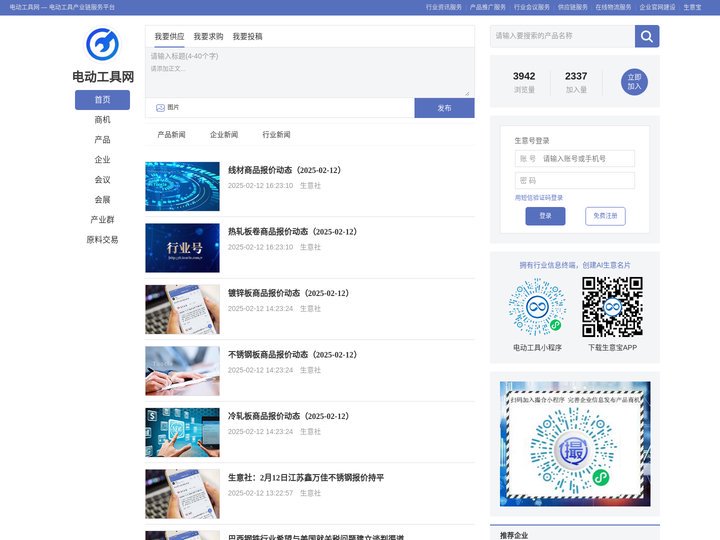Screen dimensions: 720x540
Task: Switch to the 我要求购 tab
Action: [208, 36]
